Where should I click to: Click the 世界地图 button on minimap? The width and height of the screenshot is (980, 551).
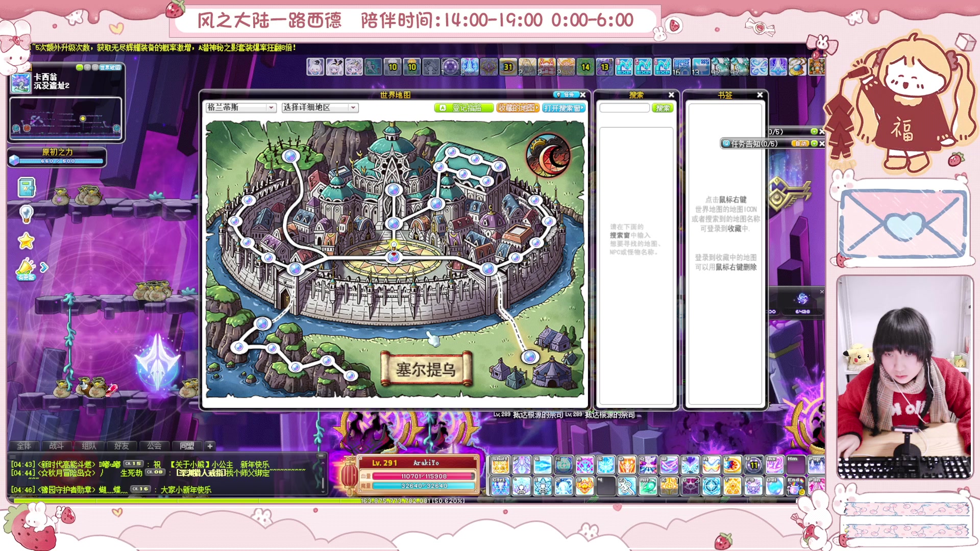point(110,67)
